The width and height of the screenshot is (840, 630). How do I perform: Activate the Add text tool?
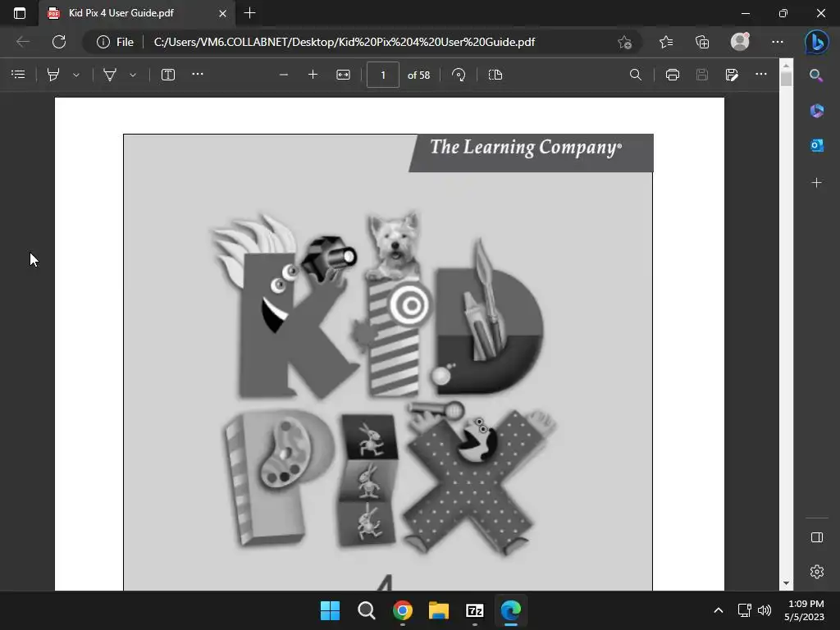[x=168, y=75]
